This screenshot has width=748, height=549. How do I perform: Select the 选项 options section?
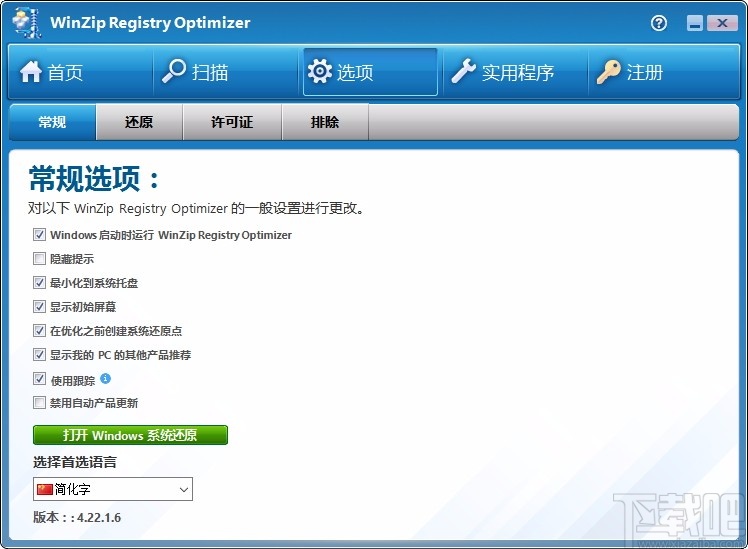(x=370, y=72)
